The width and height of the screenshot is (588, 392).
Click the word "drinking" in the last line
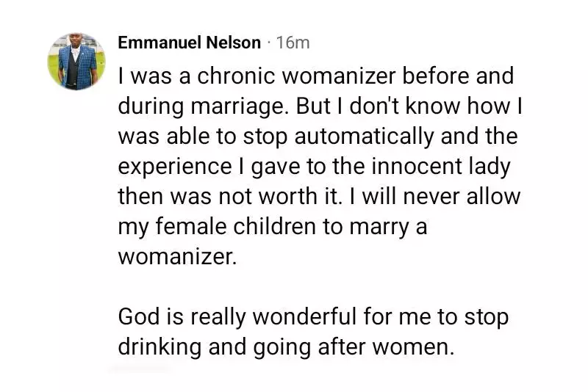point(162,347)
